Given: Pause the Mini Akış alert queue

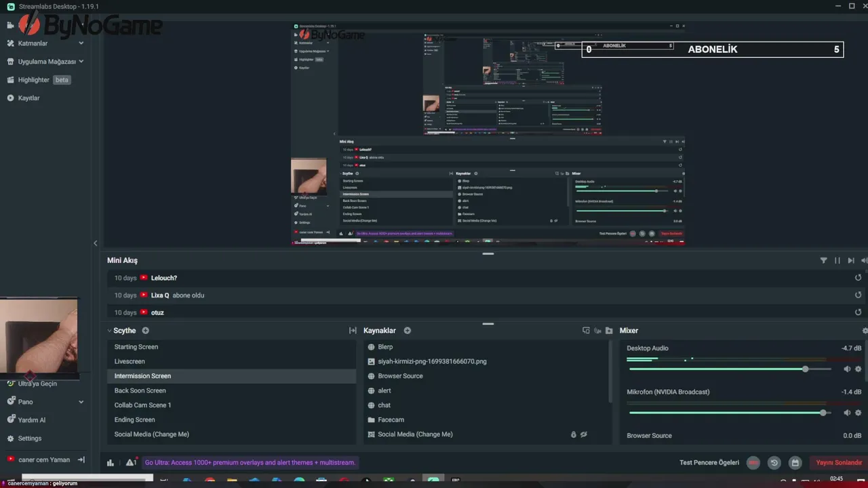Looking at the screenshot, I should 837,260.
